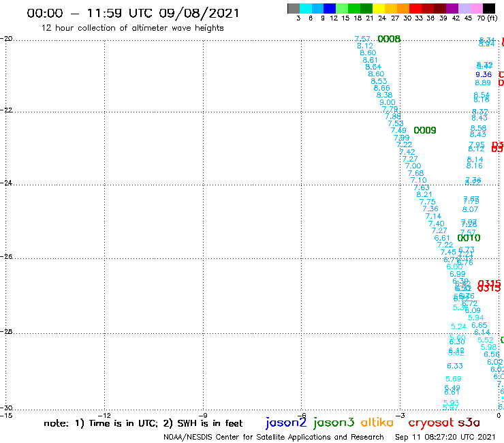Click the 7.00 wave height value
Image resolution: width=504 pixels, height=443 pixels.
click(413, 166)
